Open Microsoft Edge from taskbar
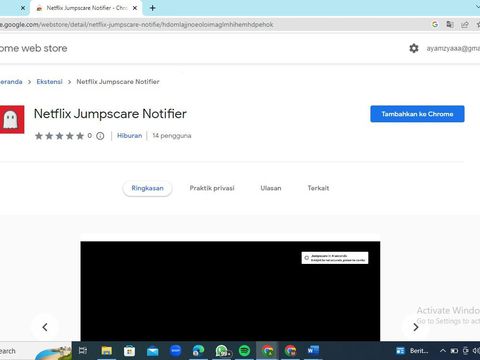This screenshot has width=480, height=360. 198,351
